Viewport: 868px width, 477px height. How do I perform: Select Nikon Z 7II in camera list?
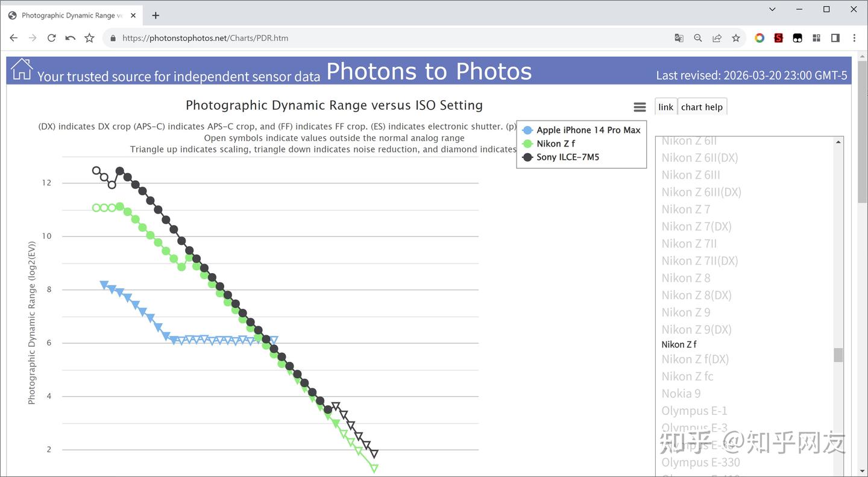pyautogui.click(x=688, y=244)
